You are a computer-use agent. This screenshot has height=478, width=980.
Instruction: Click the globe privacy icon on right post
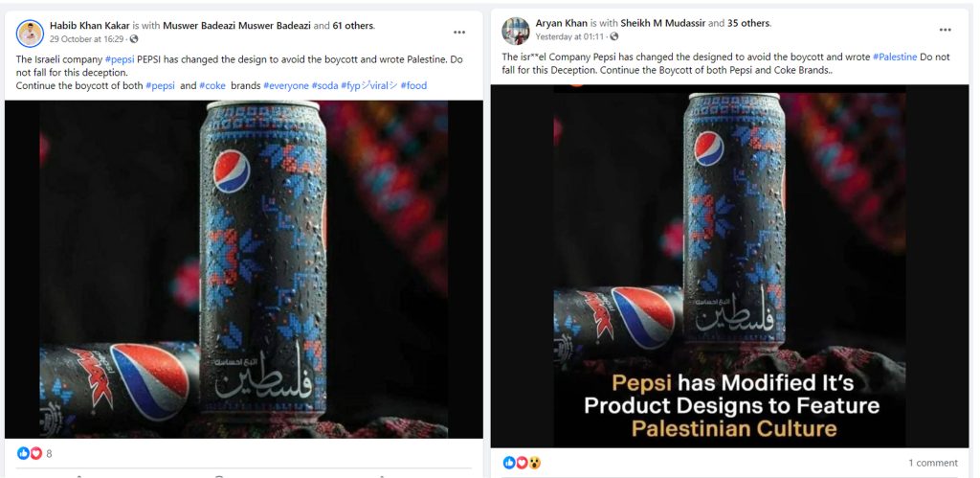pyautogui.click(x=614, y=36)
